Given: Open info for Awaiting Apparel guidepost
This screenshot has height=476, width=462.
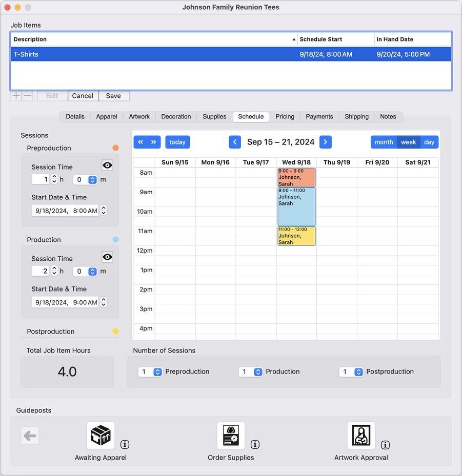Looking at the screenshot, I should coord(125,444).
